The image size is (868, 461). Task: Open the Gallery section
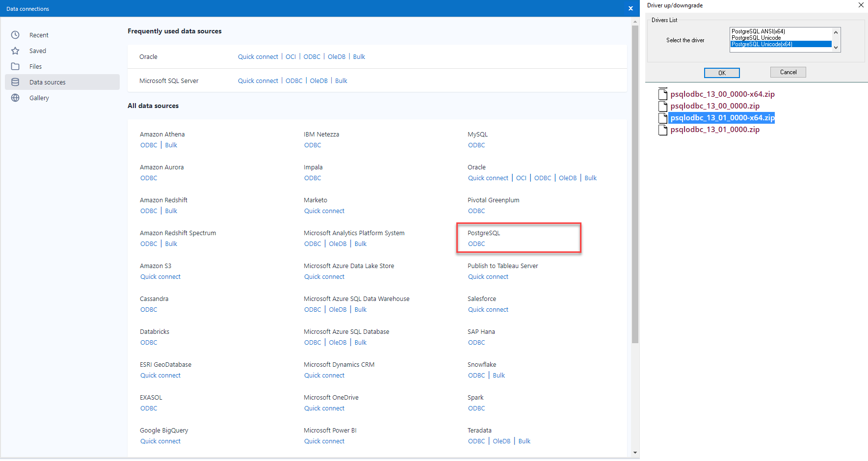(x=62, y=98)
